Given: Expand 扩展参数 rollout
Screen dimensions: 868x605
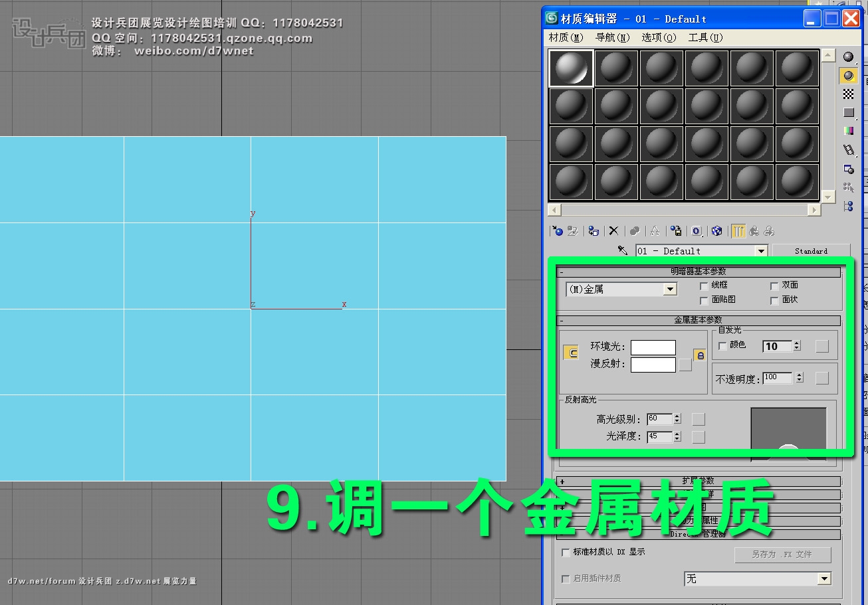Looking at the screenshot, I should point(699,481).
